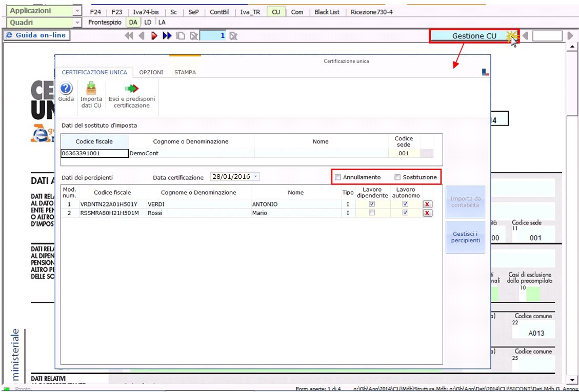579x392 pixels.
Task: Click the flag icon in the dialog's top-right corner
Action: point(486,72)
